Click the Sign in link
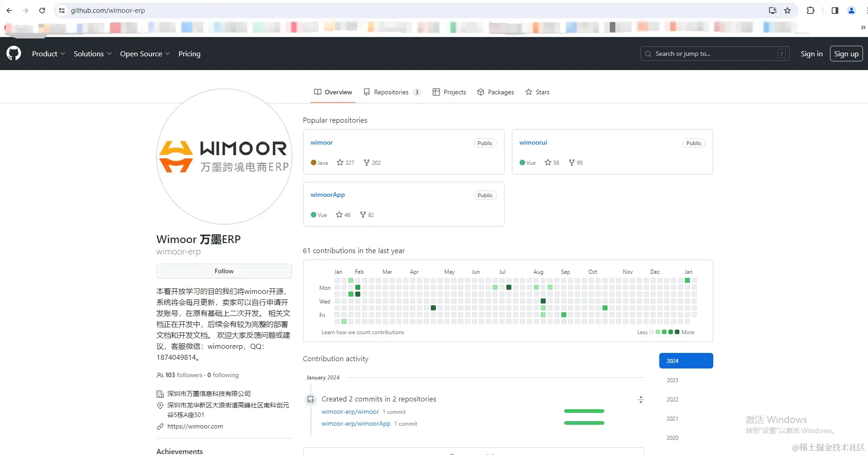The image size is (868, 455). coord(812,54)
